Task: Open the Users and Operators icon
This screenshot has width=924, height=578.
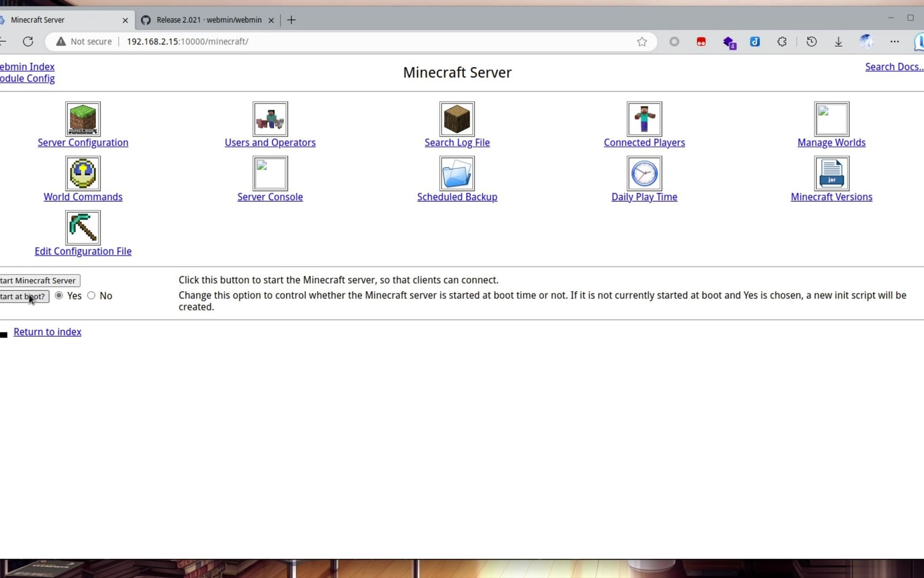Action: 270,119
